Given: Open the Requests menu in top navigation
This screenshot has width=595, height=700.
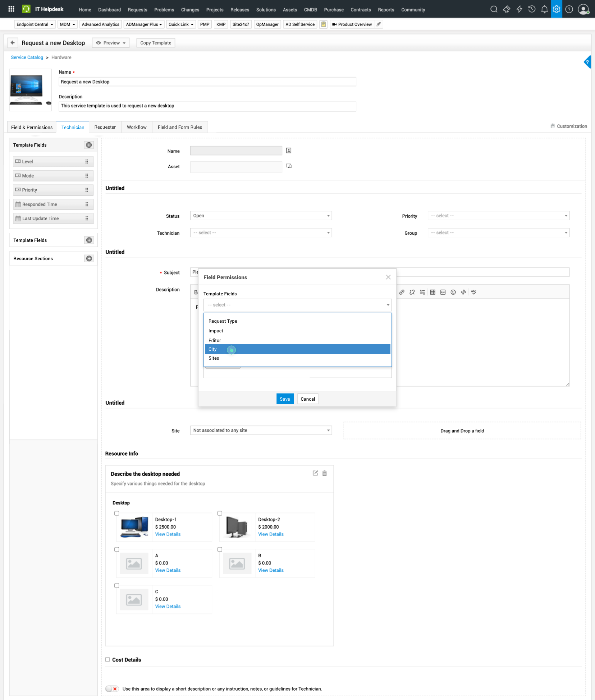Looking at the screenshot, I should click(x=137, y=10).
